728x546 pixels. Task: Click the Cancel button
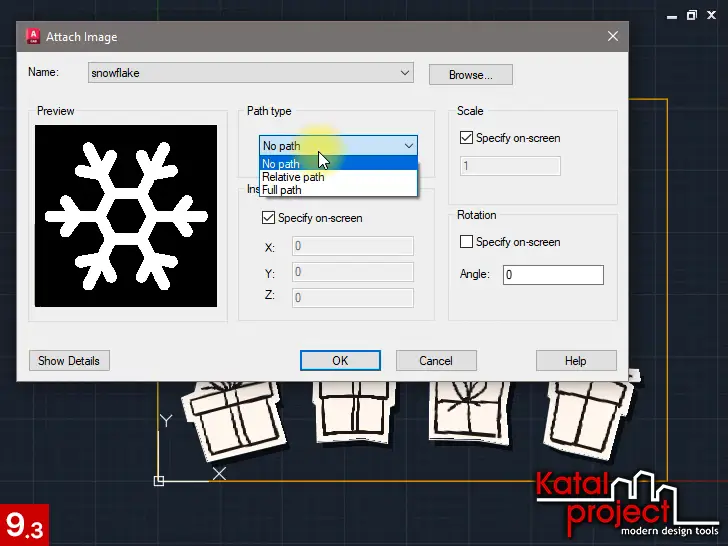(x=436, y=361)
